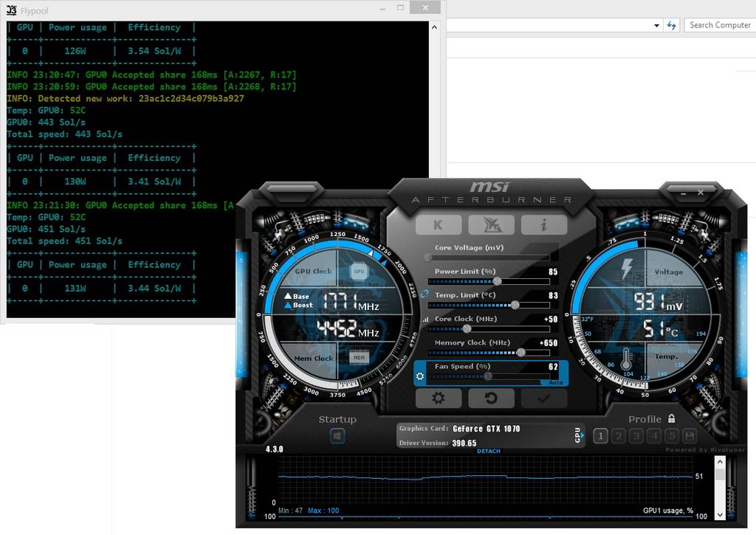The height and width of the screenshot is (535, 756).
Task: Reset clocks with the circular arrow button
Action: [491, 398]
